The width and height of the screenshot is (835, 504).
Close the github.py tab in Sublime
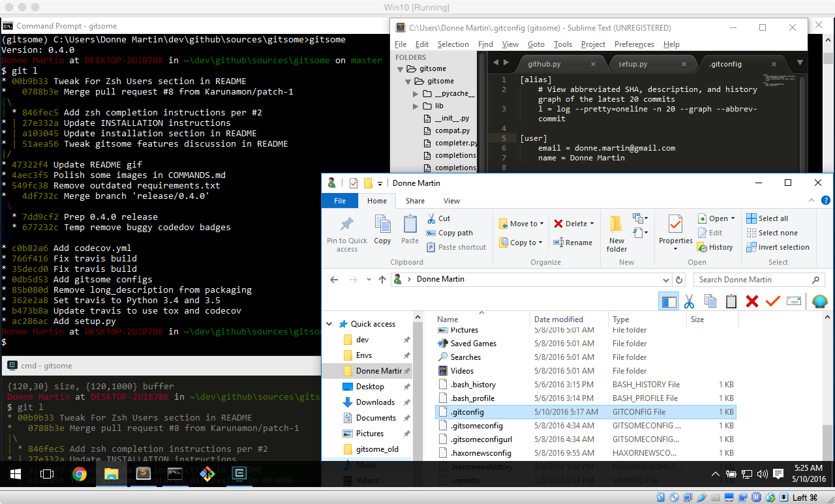[593, 65]
